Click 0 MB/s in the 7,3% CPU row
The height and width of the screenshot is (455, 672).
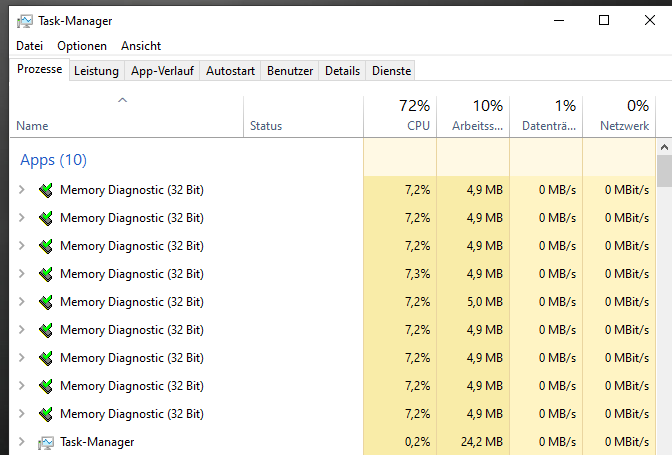coord(557,274)
